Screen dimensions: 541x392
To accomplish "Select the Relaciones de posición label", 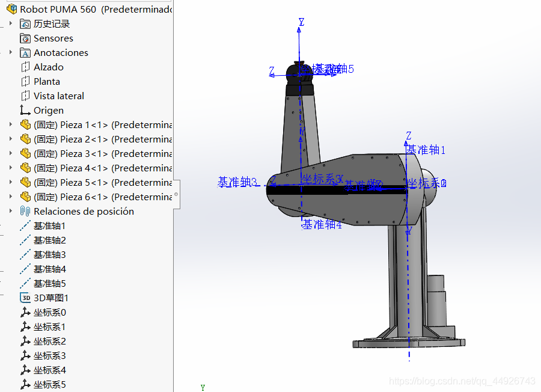I will pos(84,211).
